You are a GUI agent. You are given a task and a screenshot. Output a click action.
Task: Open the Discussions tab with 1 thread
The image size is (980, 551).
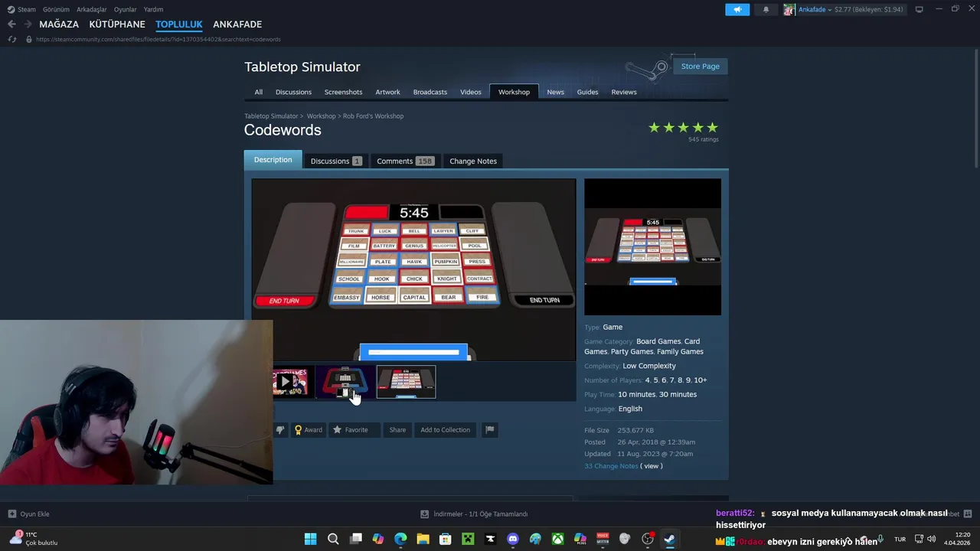click(335, 161)
